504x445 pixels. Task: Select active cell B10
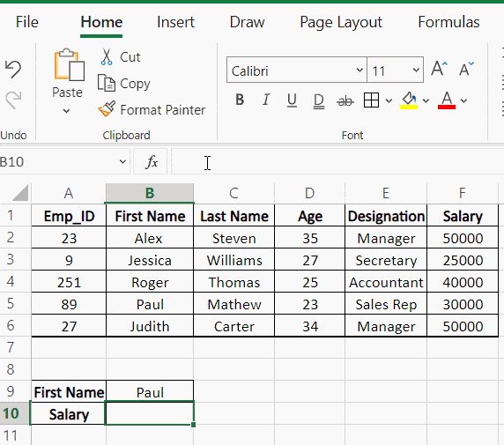click(x=150, y=413)
